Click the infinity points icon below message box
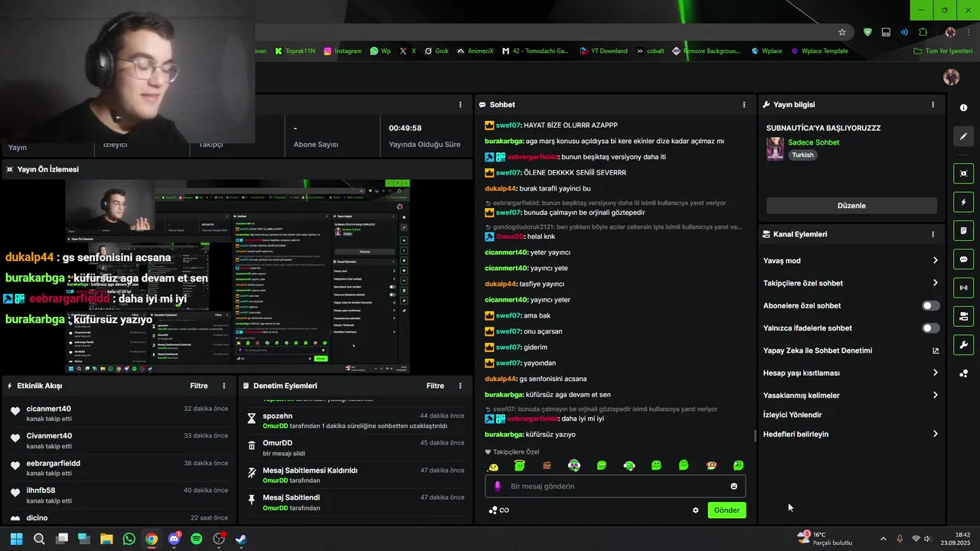This screenshot has width=980, height=551. [x=498, y=510]
